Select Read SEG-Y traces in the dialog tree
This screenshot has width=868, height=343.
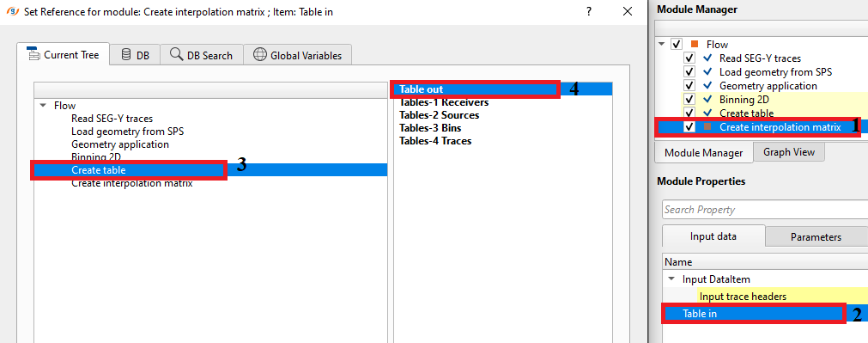[112, 118]
